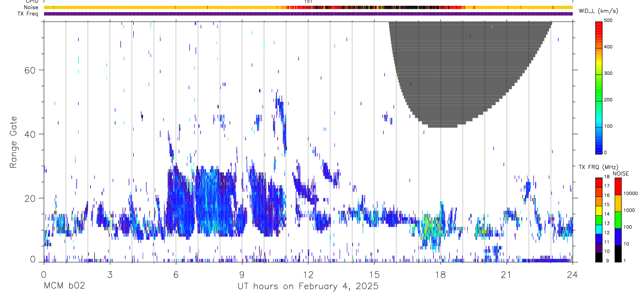Click the "TX Freq" row label at top left

28,14
